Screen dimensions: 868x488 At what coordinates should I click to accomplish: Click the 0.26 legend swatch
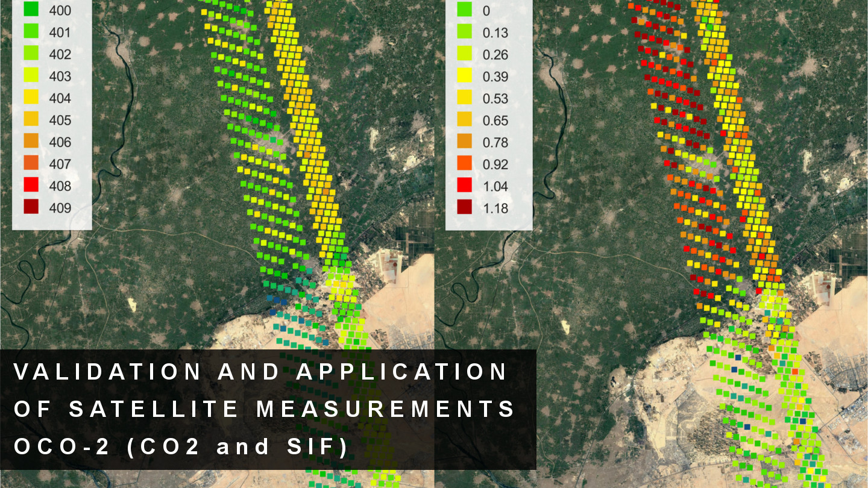[464, 54]
